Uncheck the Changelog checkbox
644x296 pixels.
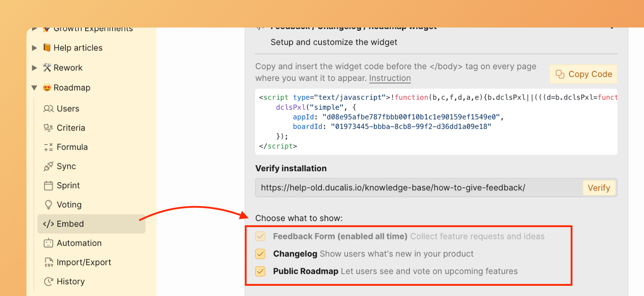(260, 254)
